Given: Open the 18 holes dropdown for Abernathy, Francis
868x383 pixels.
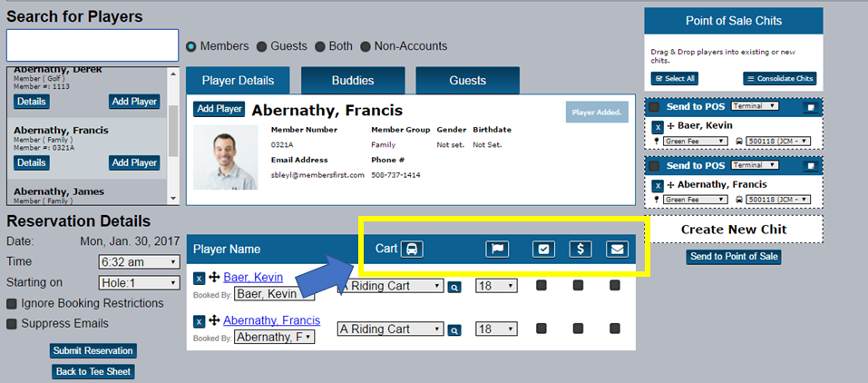Looking at the screenshot, I should [x=496, y=329].
